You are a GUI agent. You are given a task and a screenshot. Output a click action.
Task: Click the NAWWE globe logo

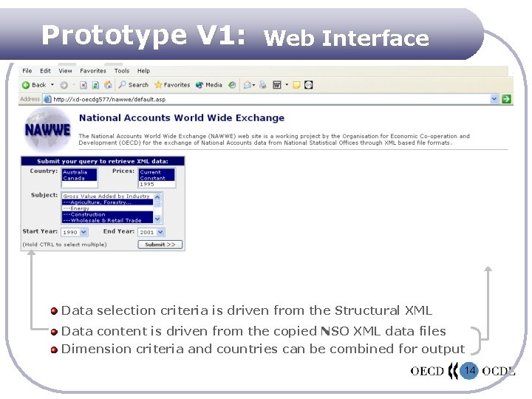point(47,129)
